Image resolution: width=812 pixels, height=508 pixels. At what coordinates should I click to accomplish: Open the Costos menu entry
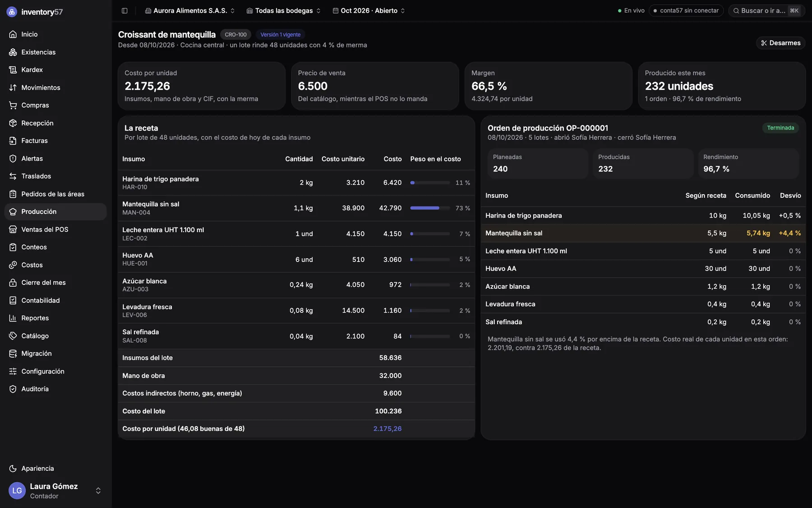tap(55, 265)
